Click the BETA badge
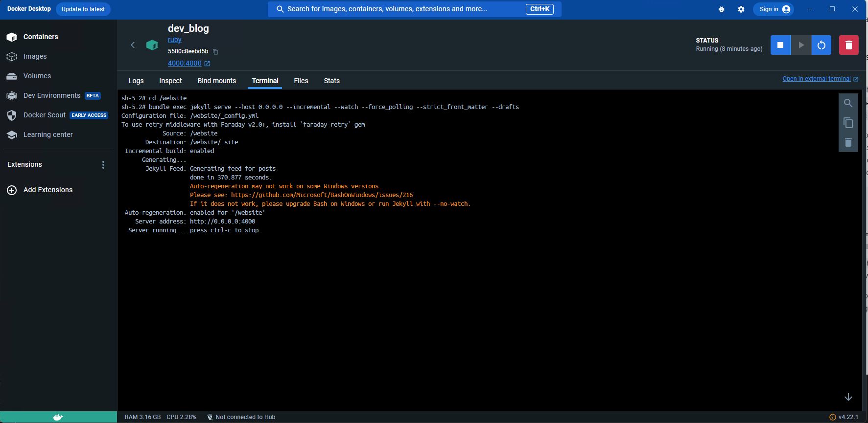 (93, 96)
